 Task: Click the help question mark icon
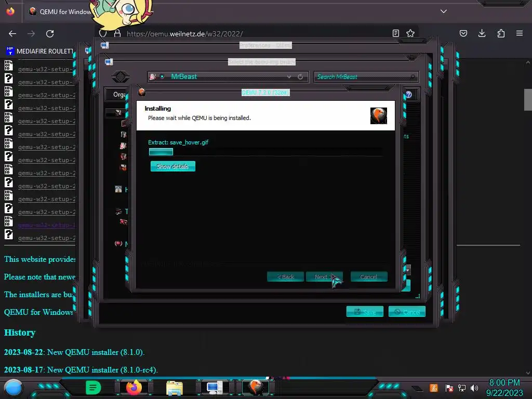408,95
